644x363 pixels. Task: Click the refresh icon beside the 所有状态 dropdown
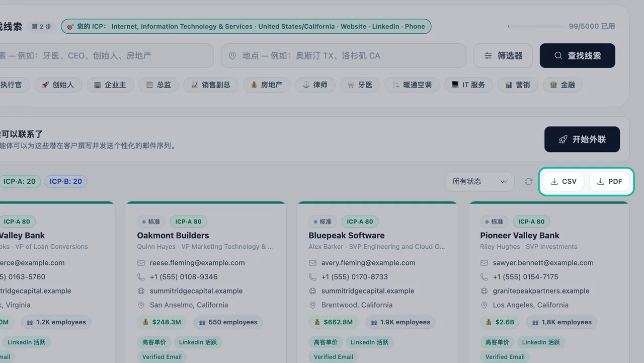click(x=528, y=182)
